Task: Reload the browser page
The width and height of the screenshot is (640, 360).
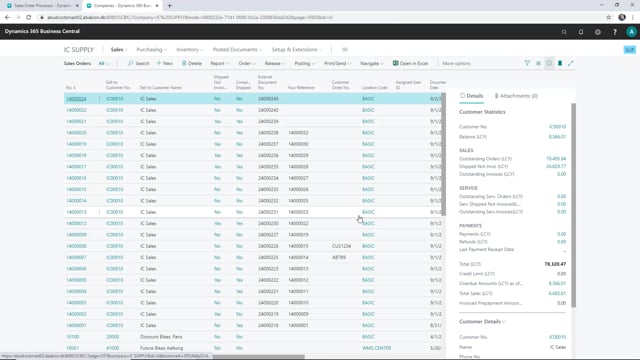Action: pyautogui.click(x=29, y=17)
